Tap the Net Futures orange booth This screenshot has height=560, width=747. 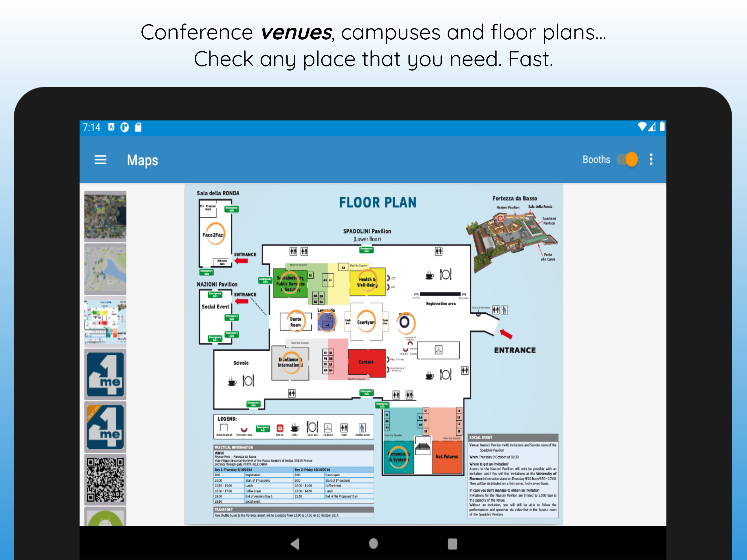pos(447,457)
